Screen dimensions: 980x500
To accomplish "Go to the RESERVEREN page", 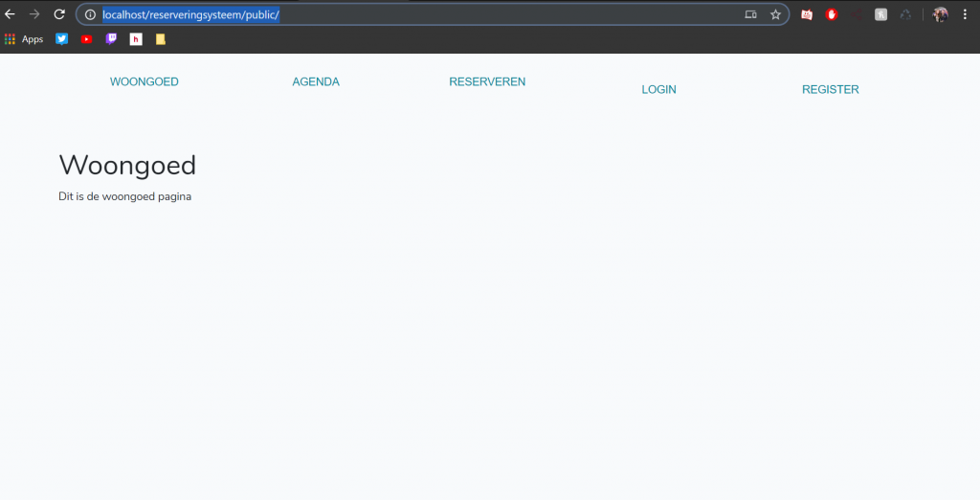I will point(487,82).
